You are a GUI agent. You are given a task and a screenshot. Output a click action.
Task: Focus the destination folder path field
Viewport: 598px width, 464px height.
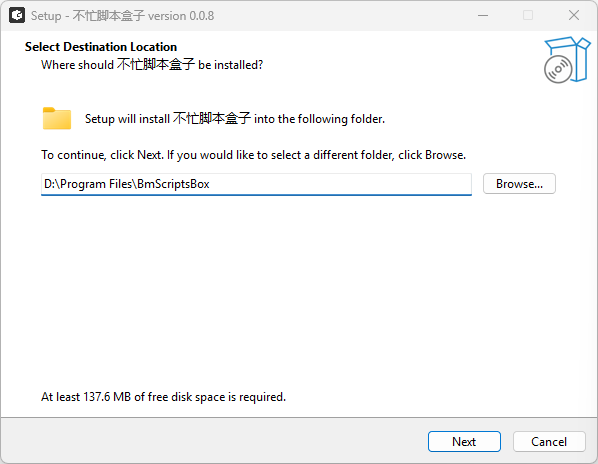tap(256, 184)
